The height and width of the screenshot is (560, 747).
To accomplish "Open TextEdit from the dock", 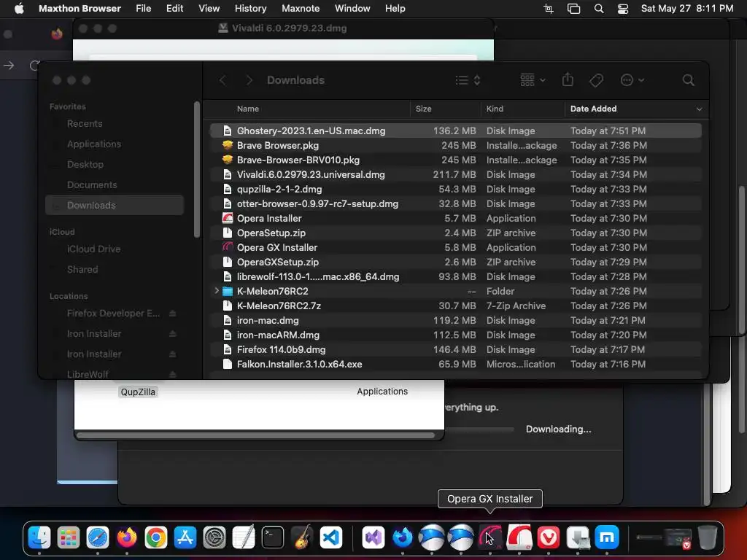I will [244, 538].
